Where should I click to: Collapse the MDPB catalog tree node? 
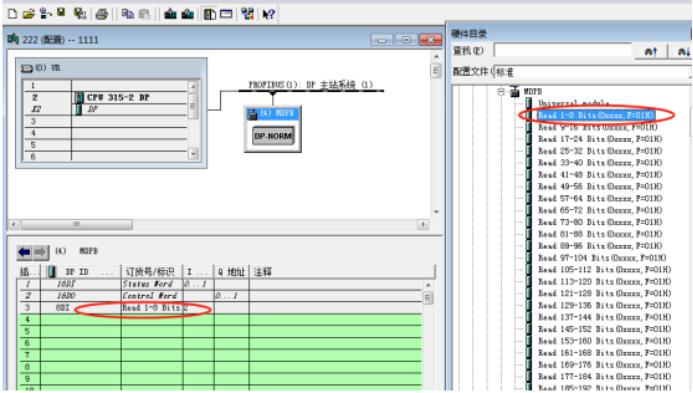pos(501,92)
